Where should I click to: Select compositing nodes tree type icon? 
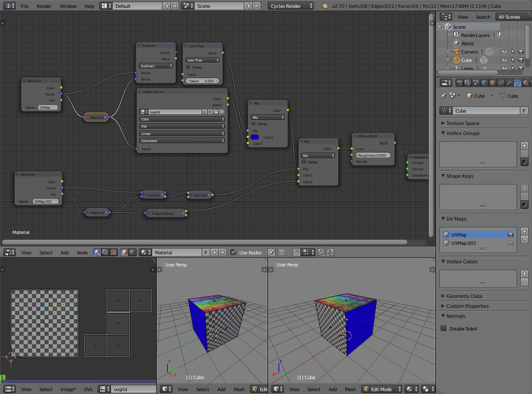(x=105, y=252)
